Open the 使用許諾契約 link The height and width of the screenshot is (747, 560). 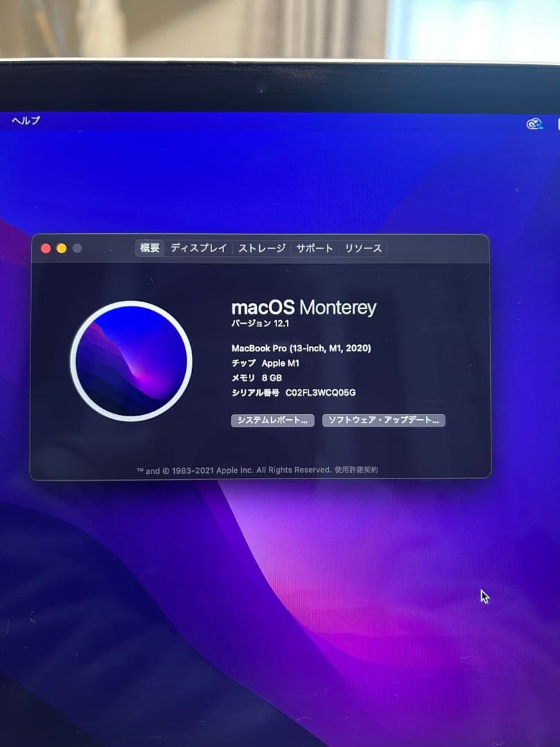point(356,470)
